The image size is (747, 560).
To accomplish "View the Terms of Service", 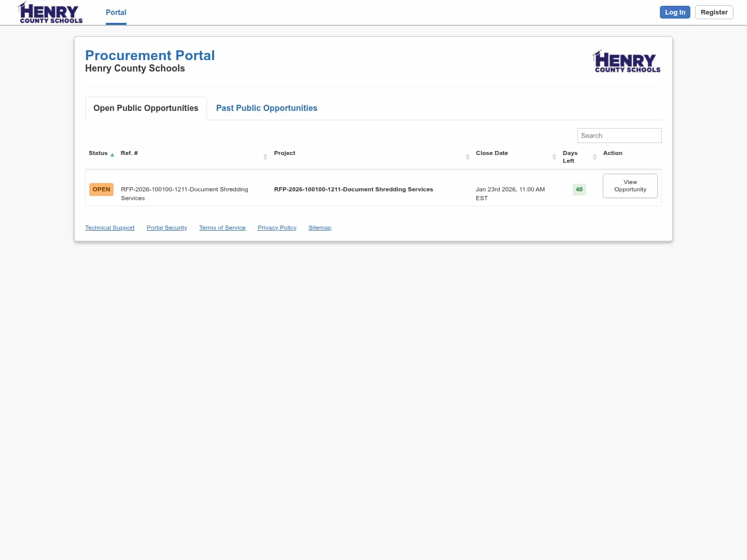I will click(x=222, y=227).
